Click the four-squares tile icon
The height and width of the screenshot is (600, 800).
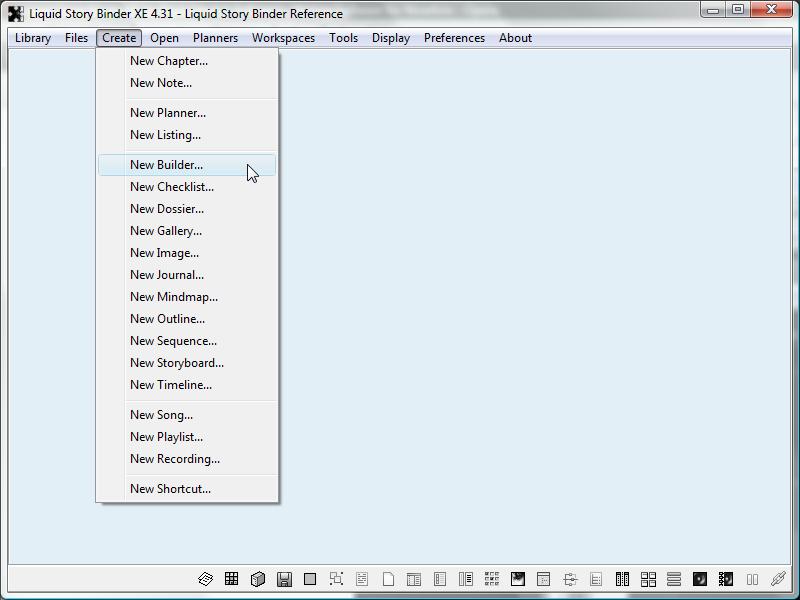pos(648,579)
